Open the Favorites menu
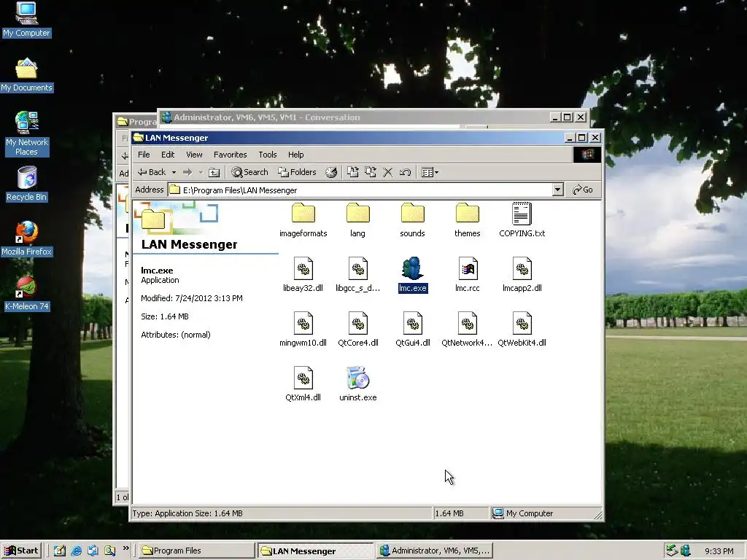This screenshot has height=560, width=747. [230, 155]
